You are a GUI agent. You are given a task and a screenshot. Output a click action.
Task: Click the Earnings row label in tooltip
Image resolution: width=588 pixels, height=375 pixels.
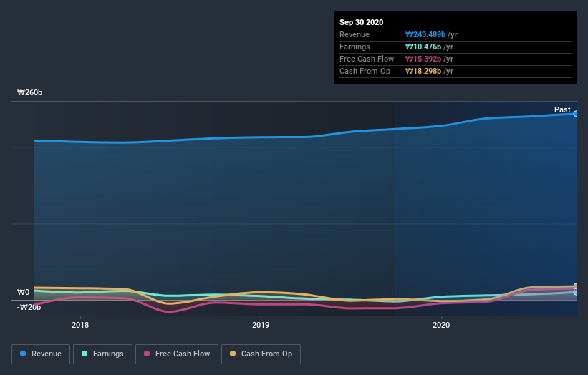tap(355, 47)
